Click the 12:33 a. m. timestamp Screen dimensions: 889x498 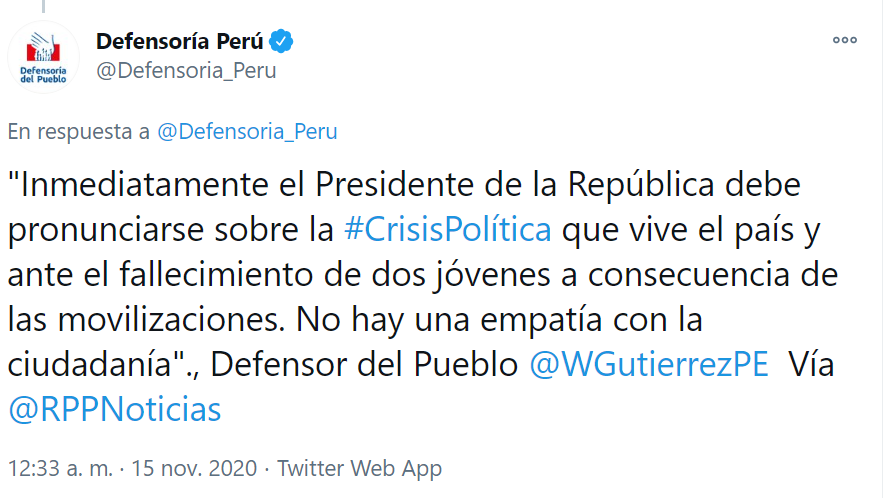[60, 469]
